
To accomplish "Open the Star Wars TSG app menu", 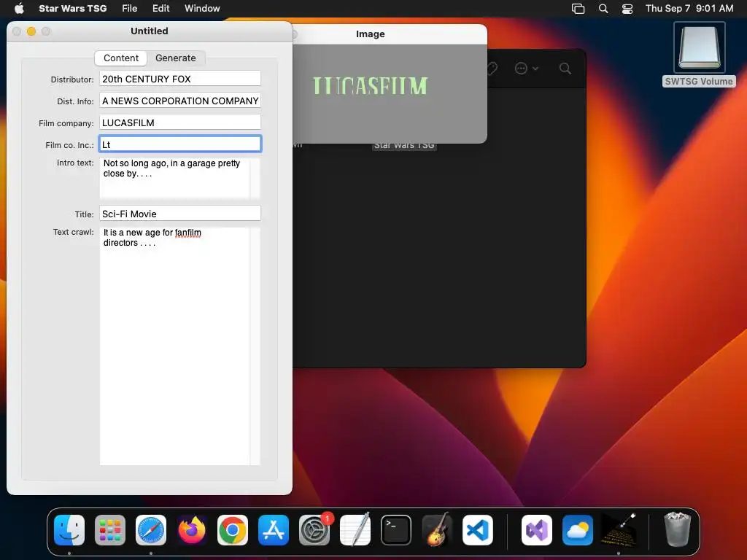I will pyautogui.click(x=73, y=9).
